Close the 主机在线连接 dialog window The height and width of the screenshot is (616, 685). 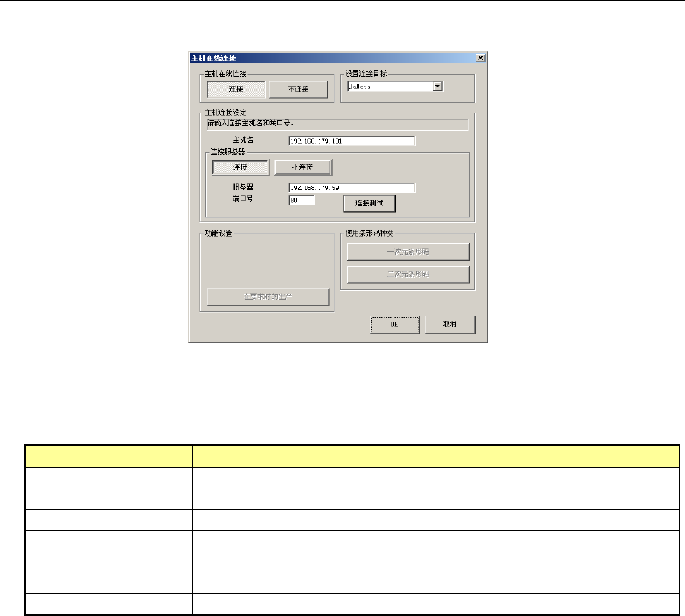480,58
